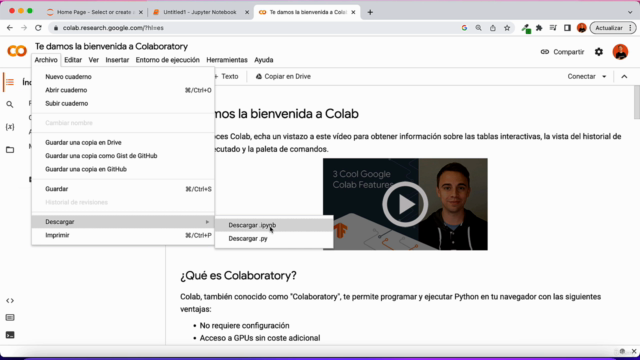The width and height of the screenshot is (640, 360).
Task: Open the search and replace sidebar icon
Action: pos(10,104)
